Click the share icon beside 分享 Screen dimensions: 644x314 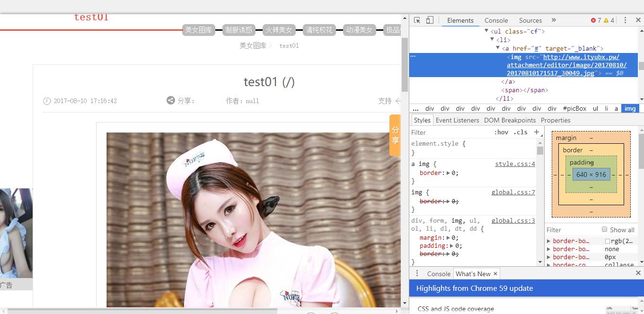(171, 100)
